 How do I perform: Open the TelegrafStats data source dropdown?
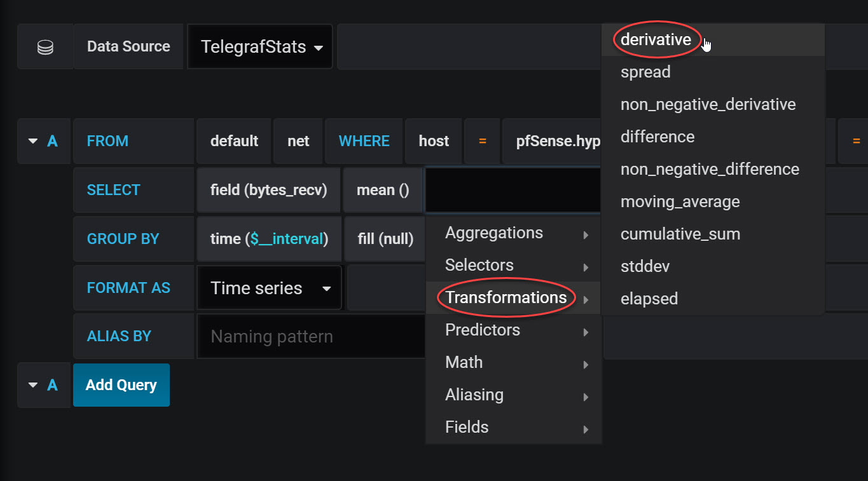pyautogui.click(x=260, y=47)
